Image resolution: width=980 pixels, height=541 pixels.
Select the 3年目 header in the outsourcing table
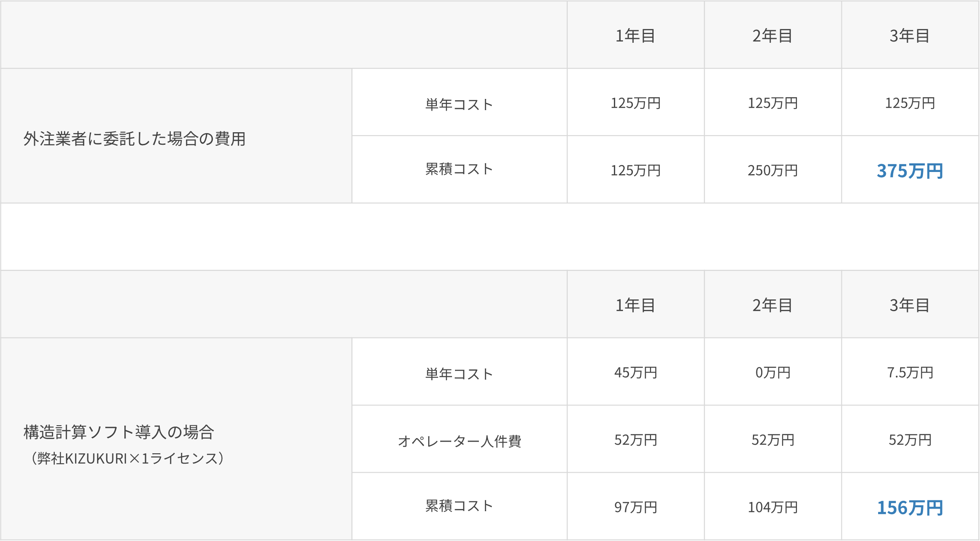tap(910, 36)
